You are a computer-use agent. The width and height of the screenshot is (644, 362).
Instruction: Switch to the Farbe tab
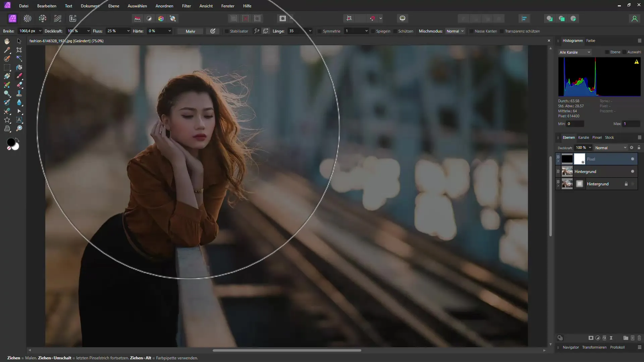coord(591,41)
